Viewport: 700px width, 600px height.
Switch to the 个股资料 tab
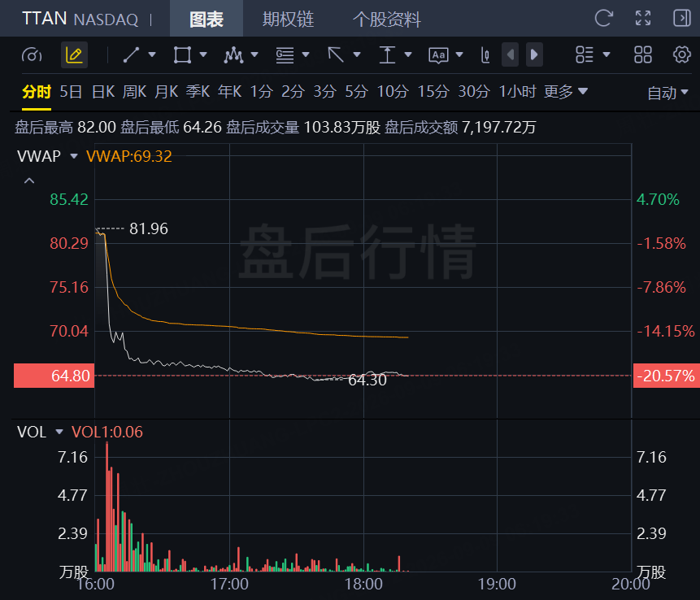pyautogui.click(x=387, y=20)
